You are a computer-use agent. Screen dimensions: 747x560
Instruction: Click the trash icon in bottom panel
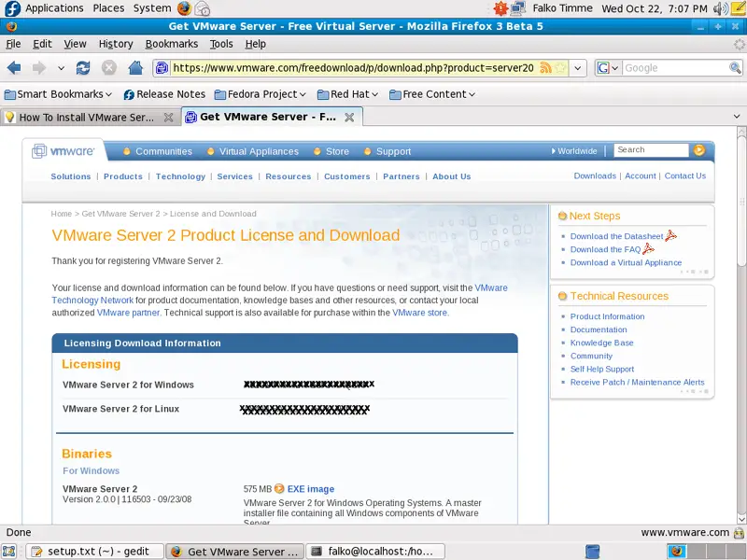click(592, 552)
